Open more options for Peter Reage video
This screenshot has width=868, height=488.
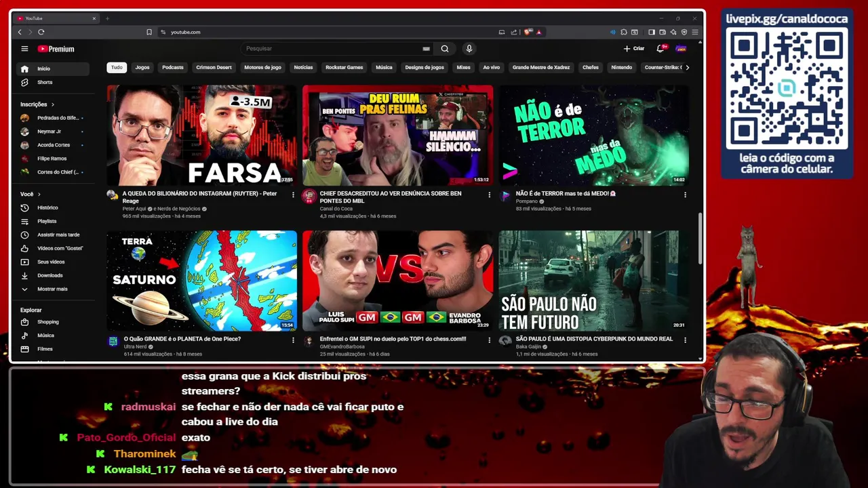pyautogui.click(x=293, y=195)
